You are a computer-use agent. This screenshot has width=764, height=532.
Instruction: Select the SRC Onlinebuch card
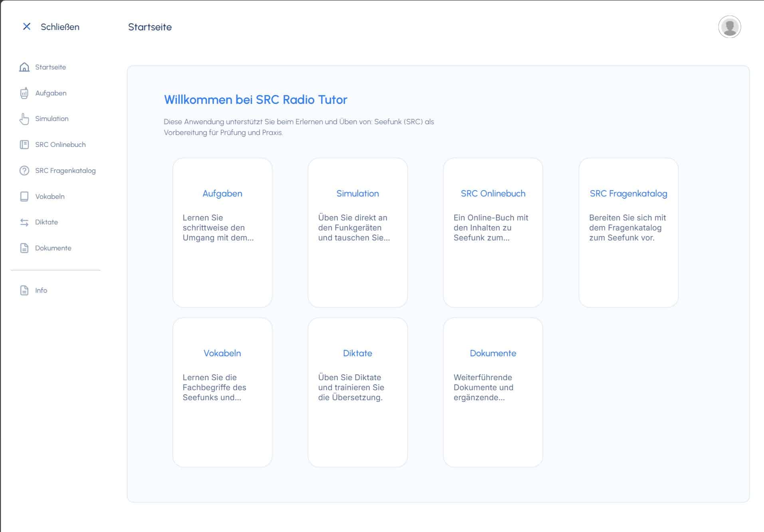coord(493,232)
